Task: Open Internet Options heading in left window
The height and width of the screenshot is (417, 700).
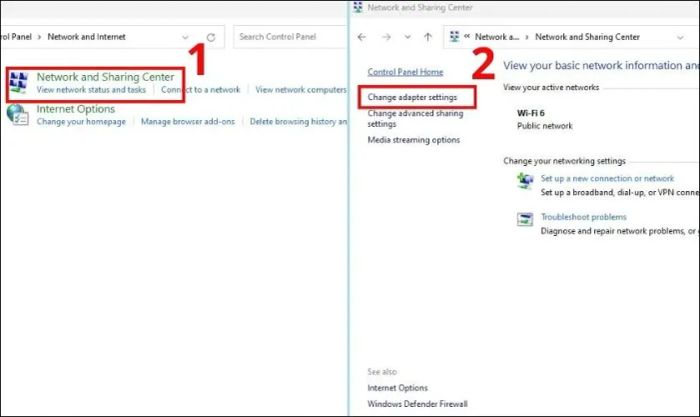Action: [x=75, y=109]
